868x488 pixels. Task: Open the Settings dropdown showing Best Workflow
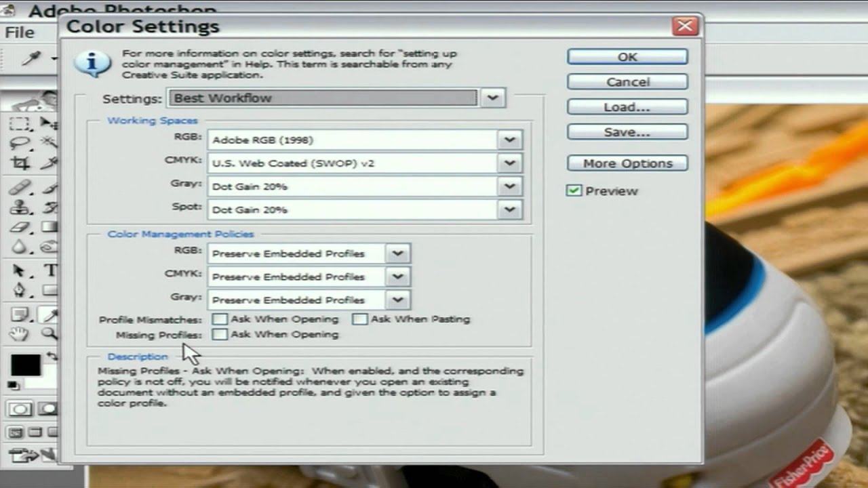tap(493, 98)
